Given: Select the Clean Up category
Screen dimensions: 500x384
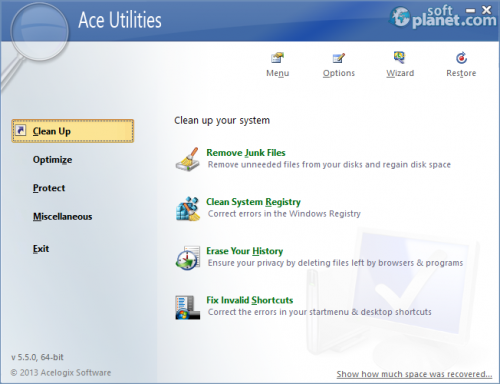Looking at the screenshot, I should [73, 131].
